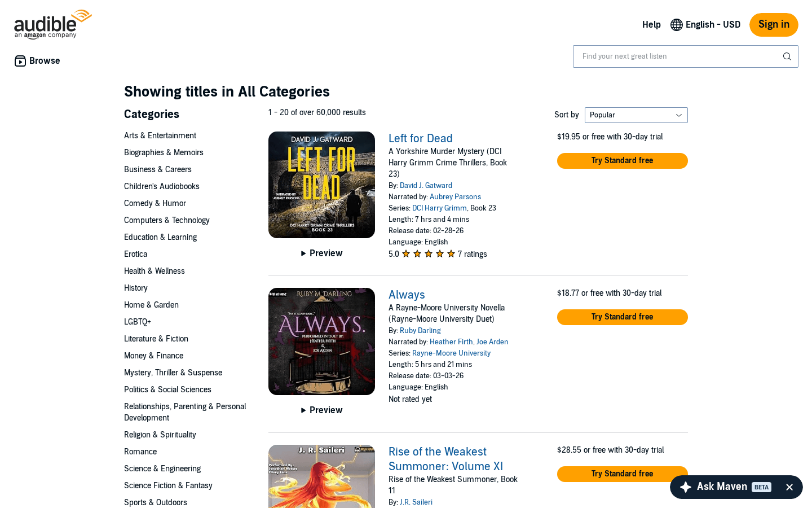The height and width of the screenshot is (508, 812).
Task: Open the Rayne-Moore University series link
Action: [451, 353]
